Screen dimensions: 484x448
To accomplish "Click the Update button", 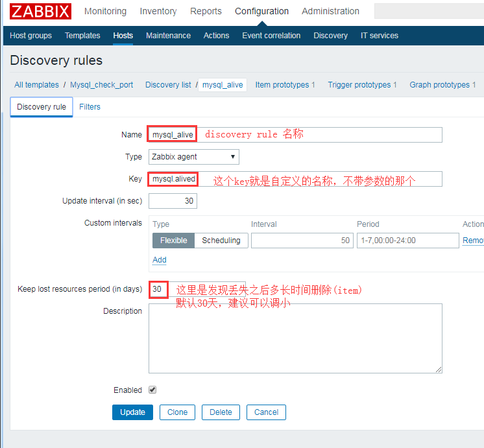I will (132, 412).
